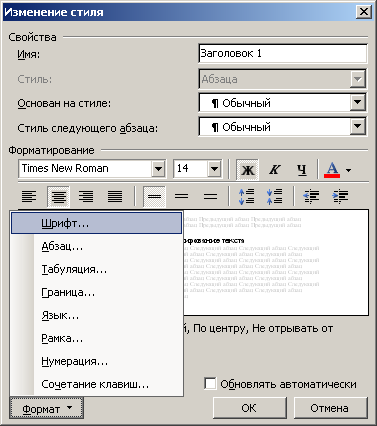Screen dimensions: 377x426
Task: Choose 'Абзац...' menu entry
Action: click(96, 246)
